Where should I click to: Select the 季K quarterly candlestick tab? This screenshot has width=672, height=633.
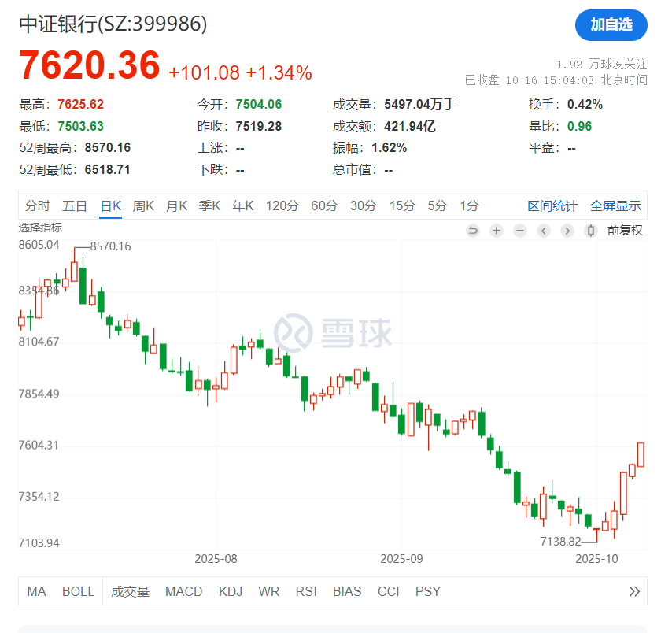coord(209,205)
